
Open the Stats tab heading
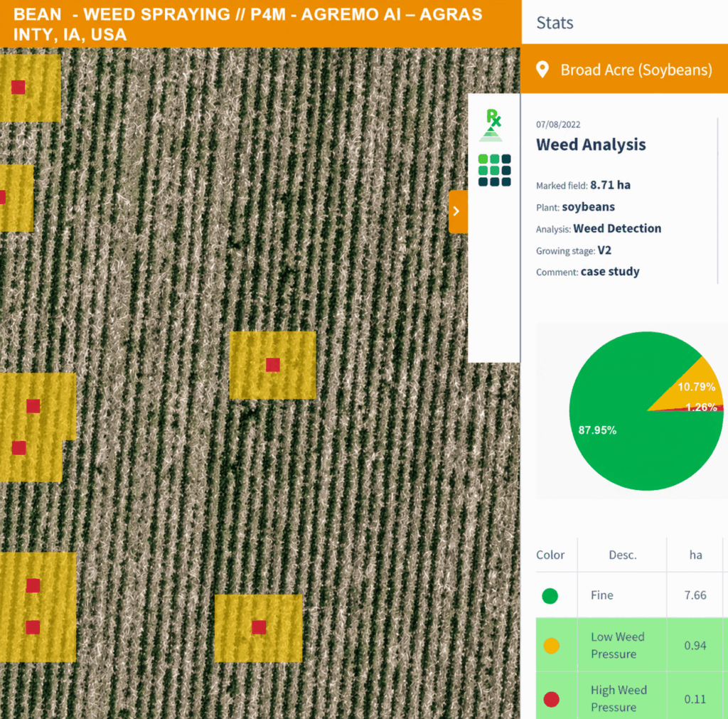pyautogui.click(x=555, y=22)
